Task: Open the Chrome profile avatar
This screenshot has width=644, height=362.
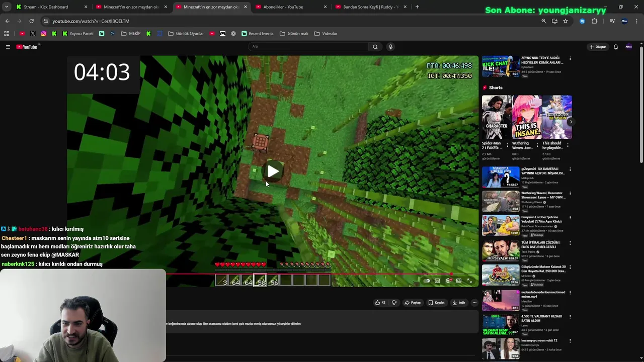Action: 624,21
